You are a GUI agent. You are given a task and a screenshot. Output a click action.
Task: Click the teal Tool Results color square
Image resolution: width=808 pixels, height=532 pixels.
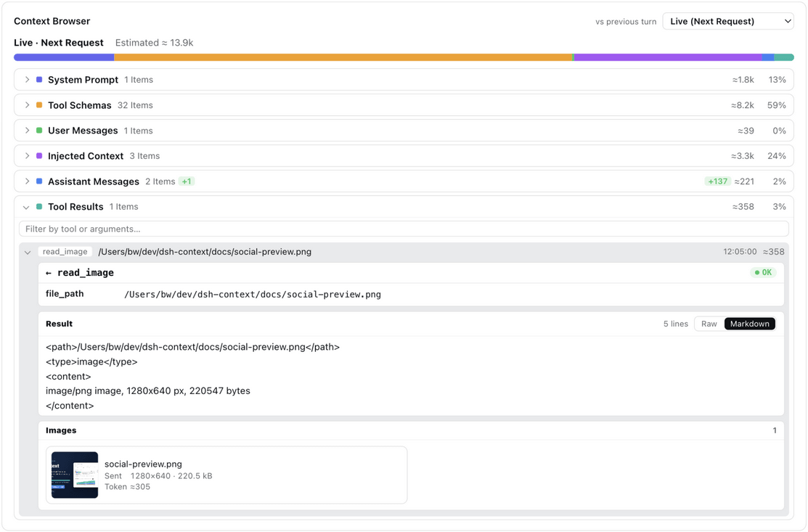point(39,207)
